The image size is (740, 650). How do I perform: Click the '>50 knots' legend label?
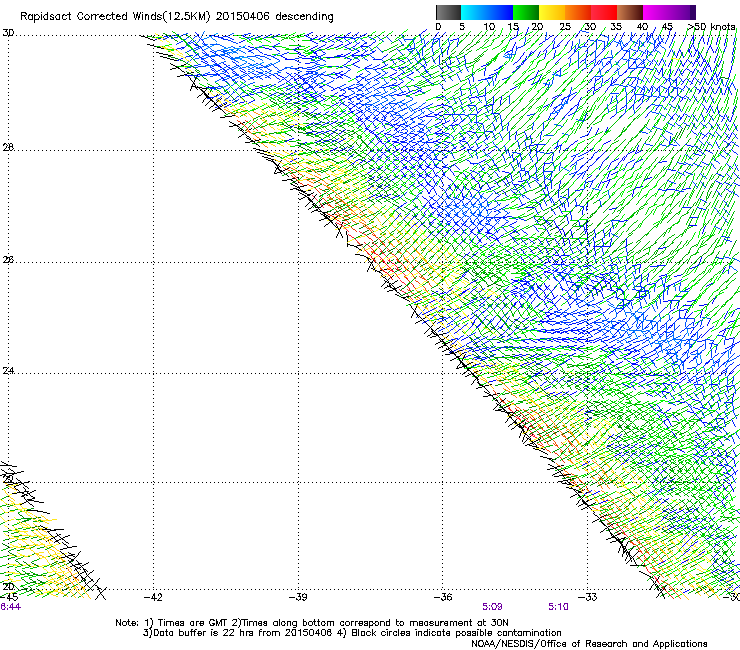711,27
